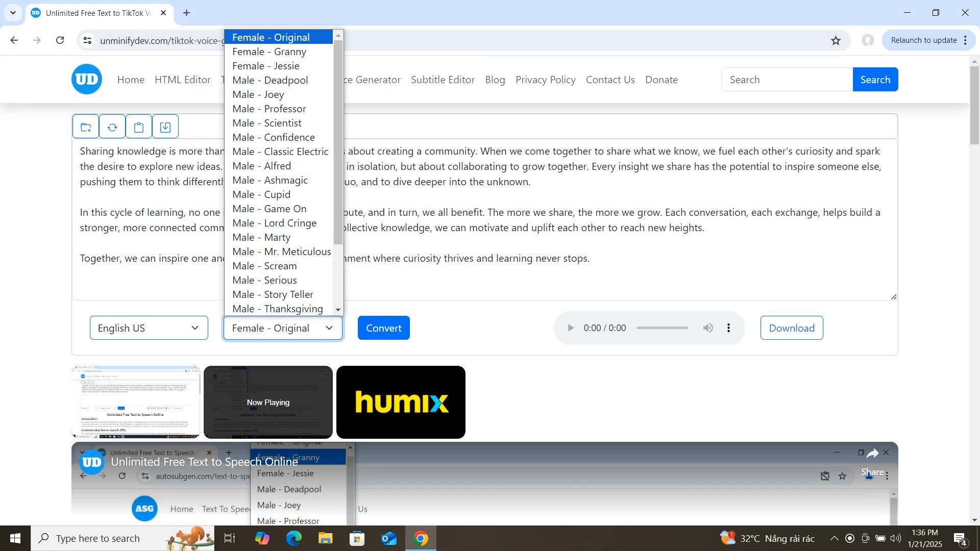
Task: Open Copilot from taskbar
Action: pyautogui.click(x=262, y=538)
